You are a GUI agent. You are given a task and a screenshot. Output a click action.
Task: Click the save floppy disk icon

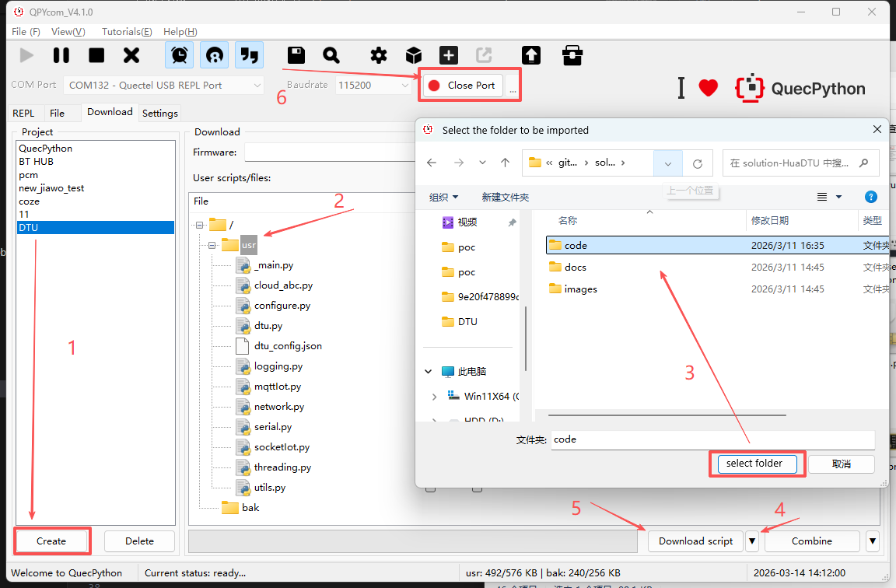[296, 55]
